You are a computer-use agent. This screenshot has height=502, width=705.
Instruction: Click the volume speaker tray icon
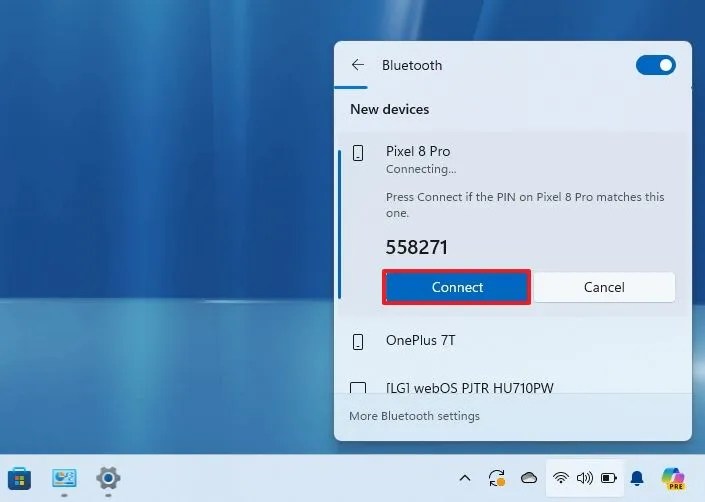point(585,478)
